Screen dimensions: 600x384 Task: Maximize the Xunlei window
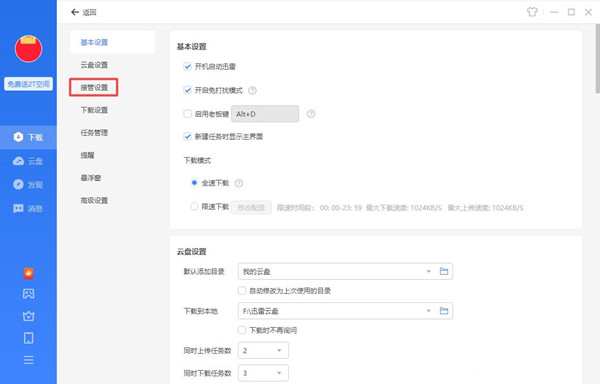pyautogui.click(x=571, y=12)
